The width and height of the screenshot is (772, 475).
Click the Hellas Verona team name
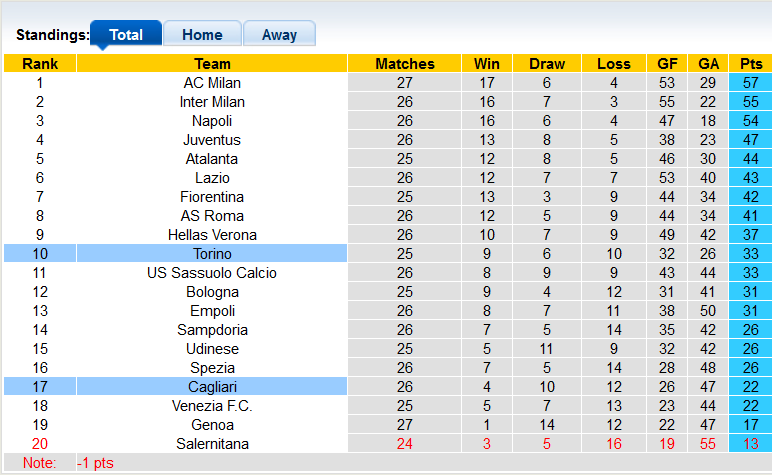tap(212, 235)
